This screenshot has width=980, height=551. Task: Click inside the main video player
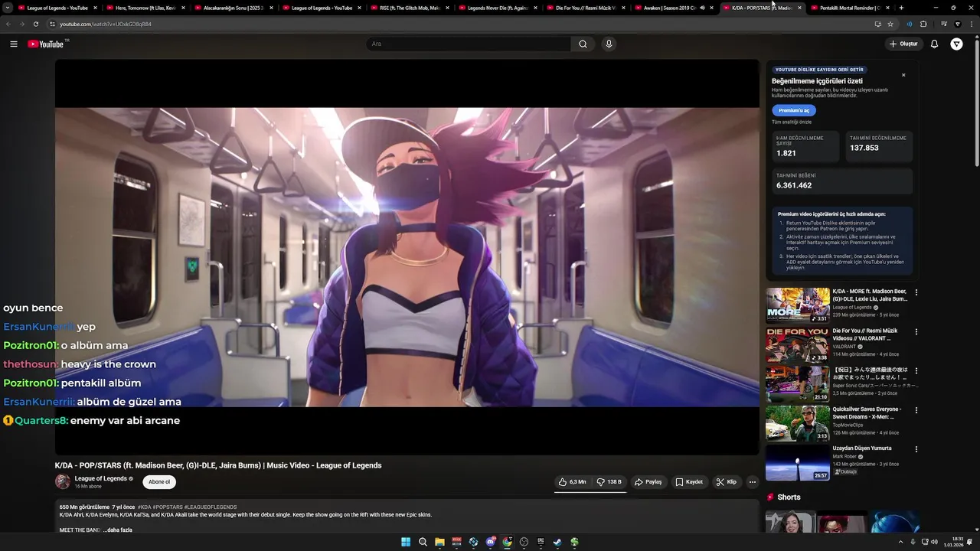coord(407,257)
